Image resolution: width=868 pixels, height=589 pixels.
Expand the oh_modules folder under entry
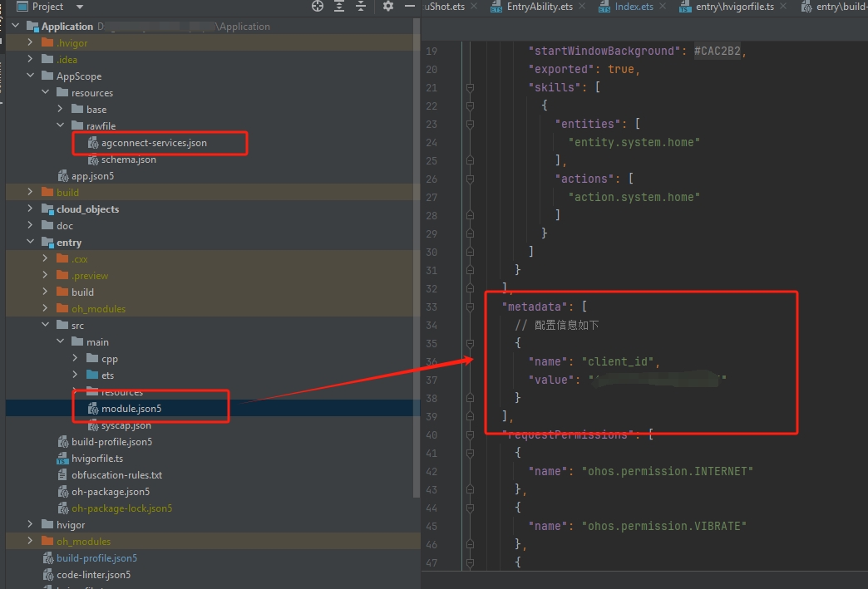click(46, 308)
